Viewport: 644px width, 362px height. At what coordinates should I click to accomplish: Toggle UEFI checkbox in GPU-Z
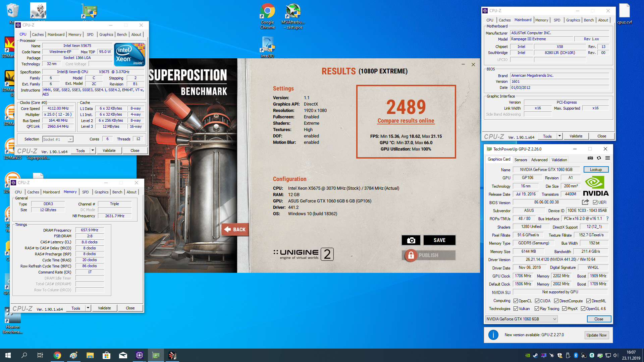tap(595, 202)
